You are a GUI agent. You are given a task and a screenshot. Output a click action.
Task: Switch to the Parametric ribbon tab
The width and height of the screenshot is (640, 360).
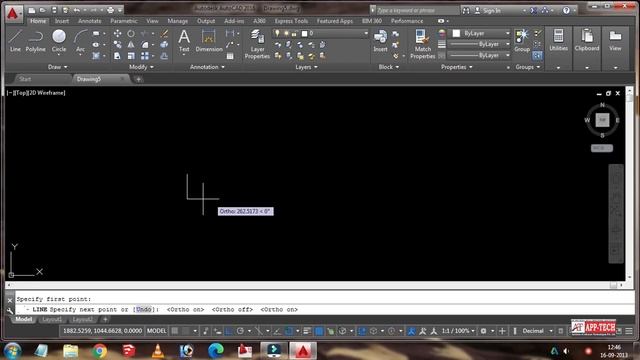(x=124, y=21)
